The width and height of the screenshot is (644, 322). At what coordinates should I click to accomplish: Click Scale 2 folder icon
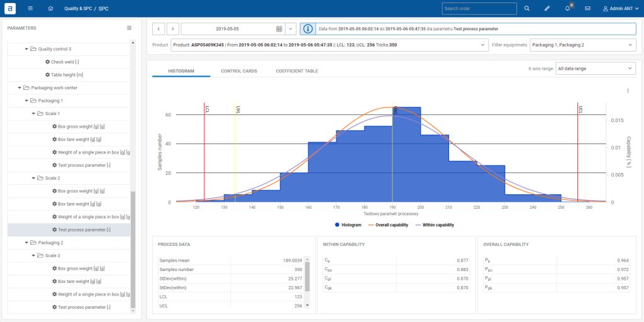point(40,178)
